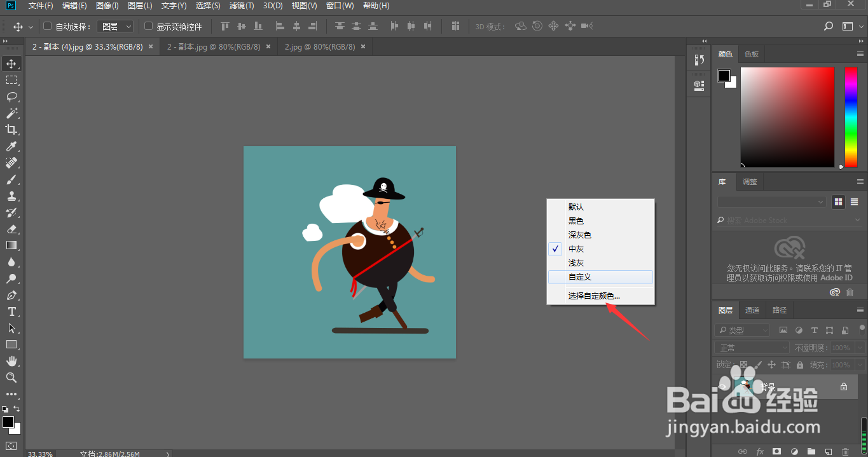Click the search icon in options bar
The width and height of the screenshot is (868, 457).
pyautogui.click(x=829, y=27)
